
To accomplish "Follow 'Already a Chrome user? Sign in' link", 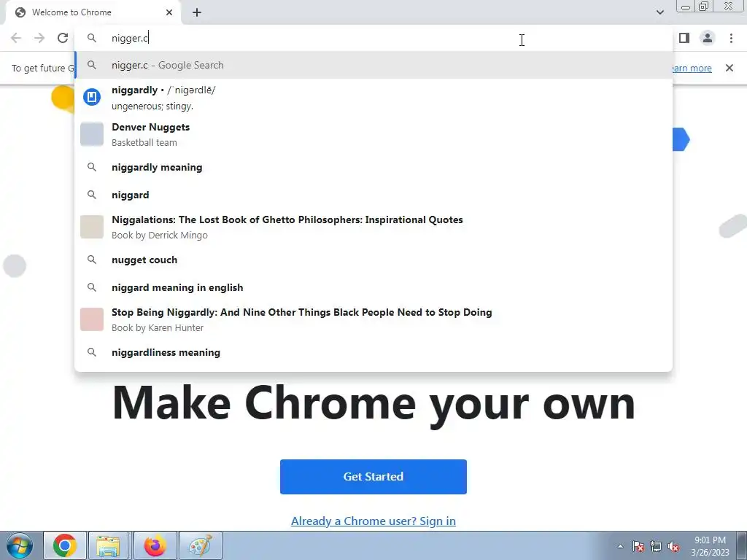I will coord(373,521).
